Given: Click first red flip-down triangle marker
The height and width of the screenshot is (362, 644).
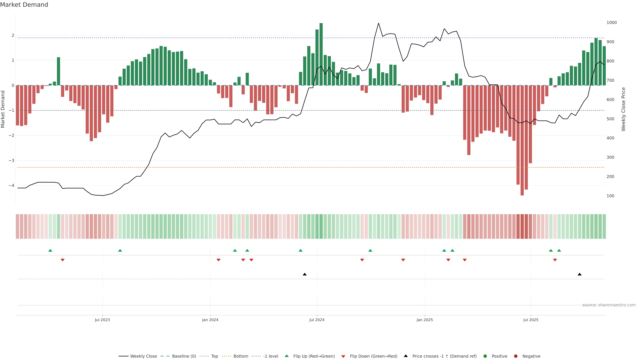Looking at the screenshot, I should tap(63, 260).
